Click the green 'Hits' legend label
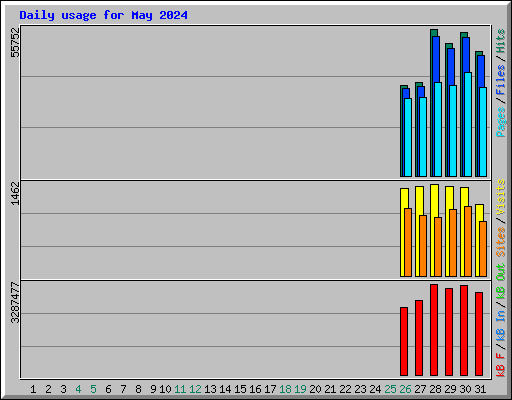This screenshot has height=400, width=512. [x=501, y=41]
